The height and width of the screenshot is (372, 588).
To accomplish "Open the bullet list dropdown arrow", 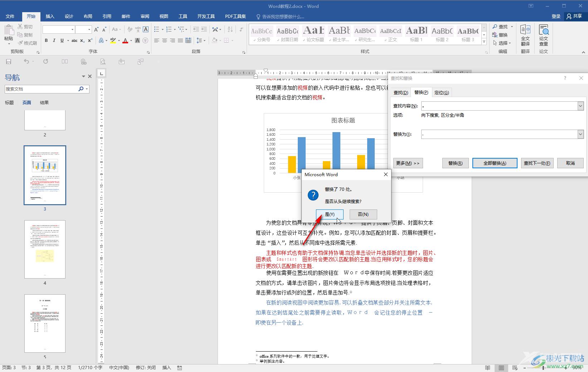I will pyautogui.click(x=162, y=29).
